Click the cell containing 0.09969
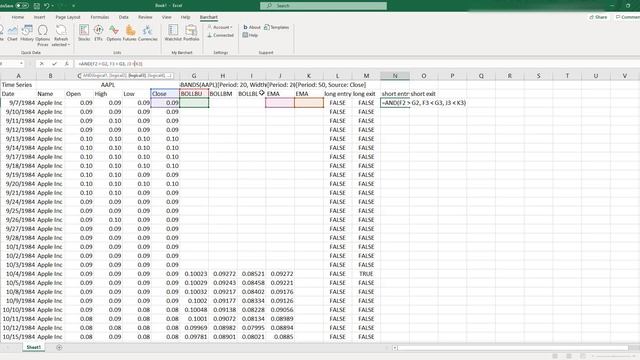This screenshot has width=640, height=360. click(194, 328)
